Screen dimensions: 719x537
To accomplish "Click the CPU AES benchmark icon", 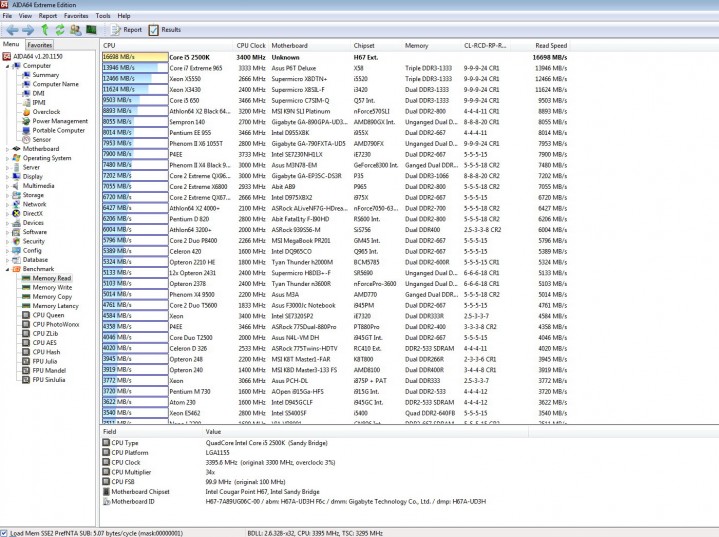I will point(26,343).
